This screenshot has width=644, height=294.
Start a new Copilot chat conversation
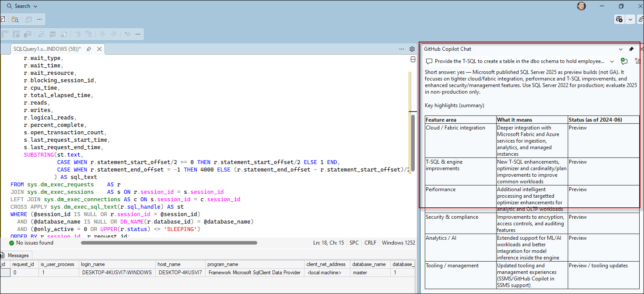click(624, 61)
